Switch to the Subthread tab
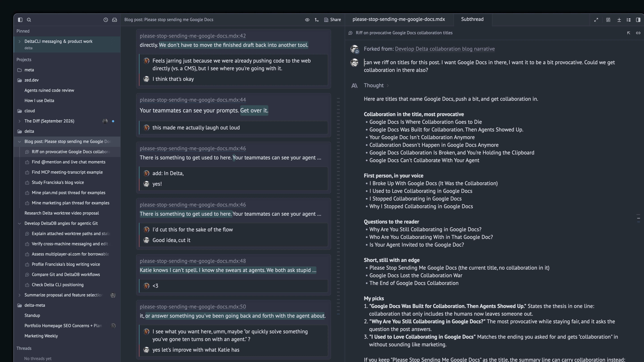The width and height of the screenshot is (644, 362). coord(472,19)
